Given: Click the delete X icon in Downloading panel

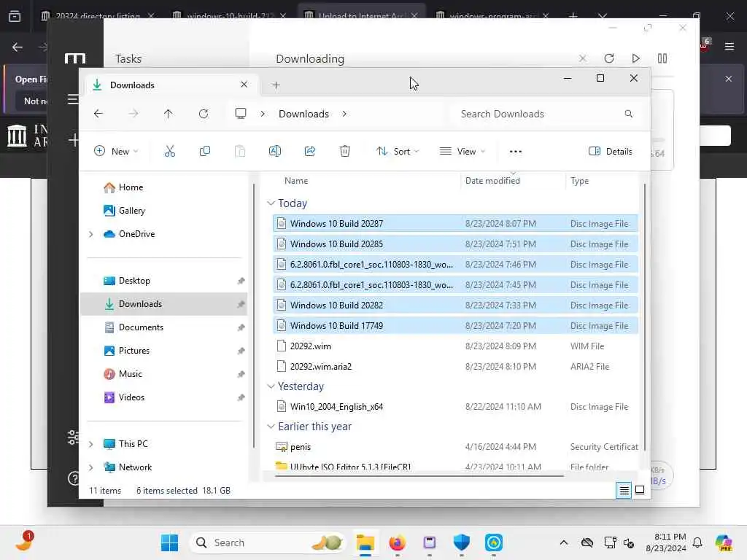Looking at the screenshot, I should (x=582, y=58).
